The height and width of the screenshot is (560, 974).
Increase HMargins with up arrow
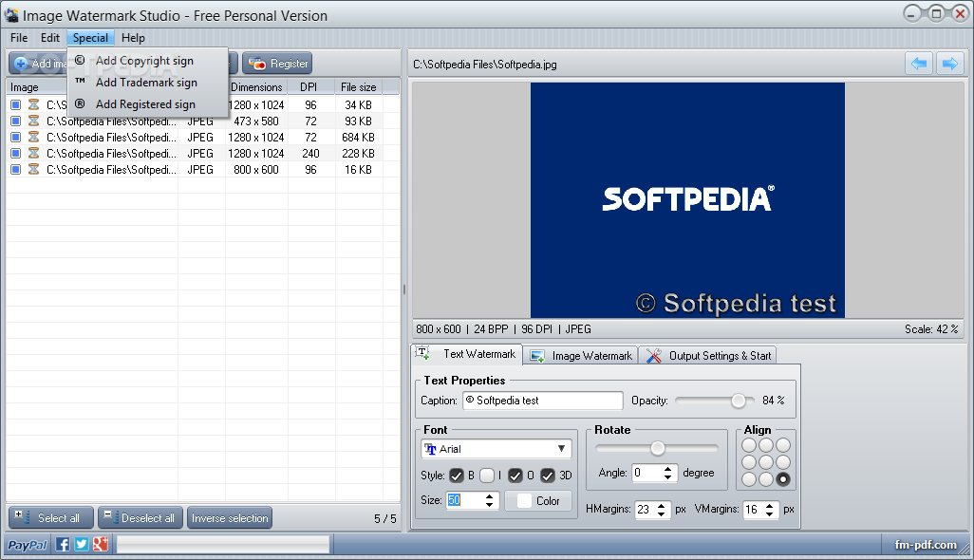point(662,505)
